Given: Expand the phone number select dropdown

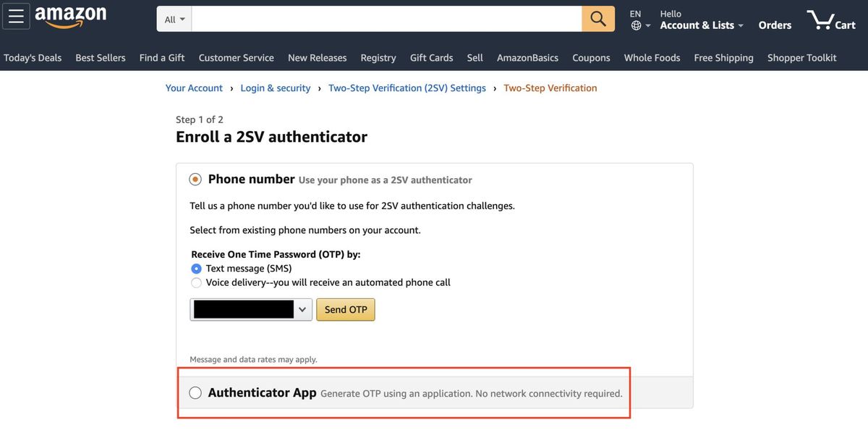Looking at the screenshot, I should 251,310.
